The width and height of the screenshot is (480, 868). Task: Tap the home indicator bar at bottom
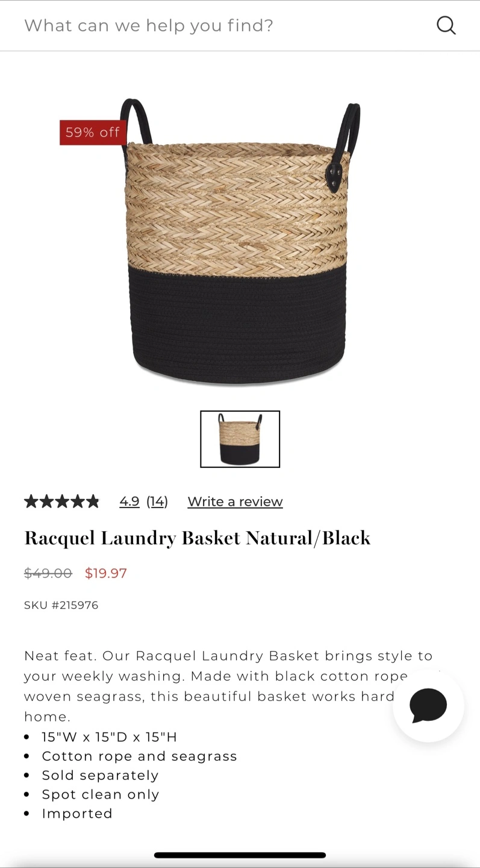pos(240,855)
